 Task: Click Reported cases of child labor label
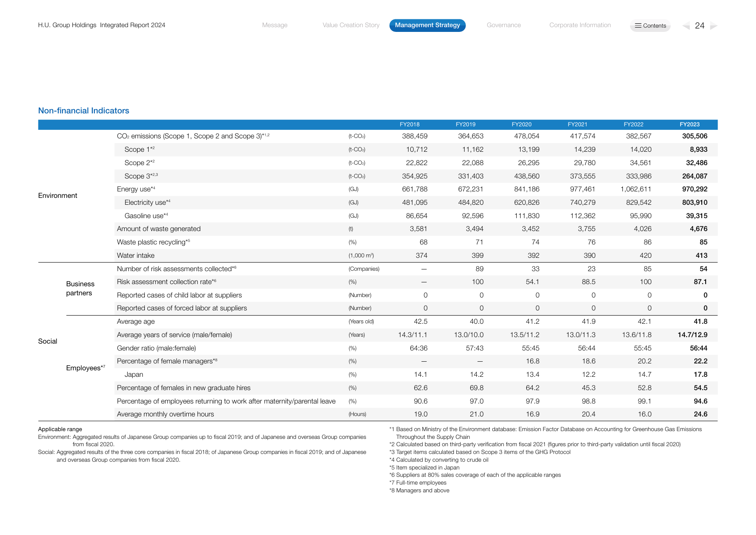(179, 295)
